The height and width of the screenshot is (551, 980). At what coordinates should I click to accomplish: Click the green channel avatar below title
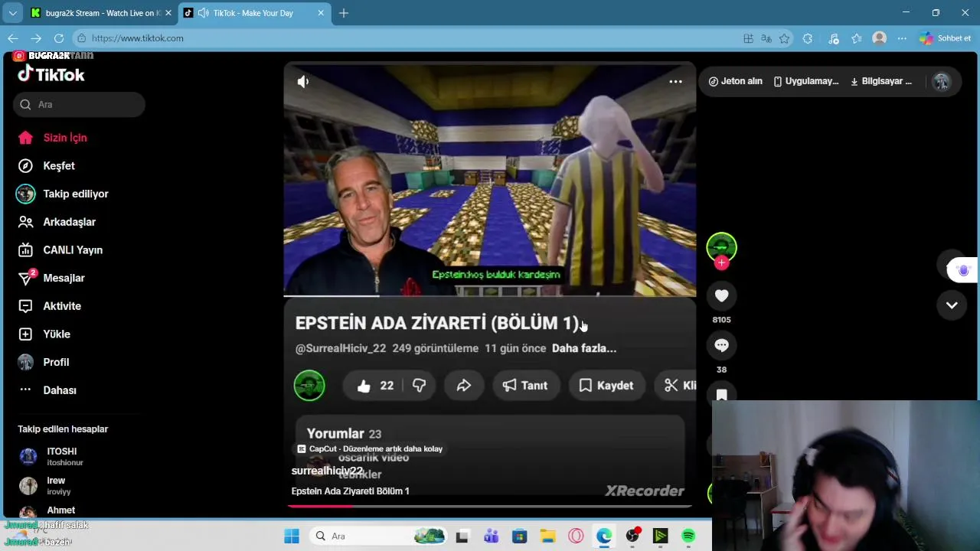(x=309, y=386)
